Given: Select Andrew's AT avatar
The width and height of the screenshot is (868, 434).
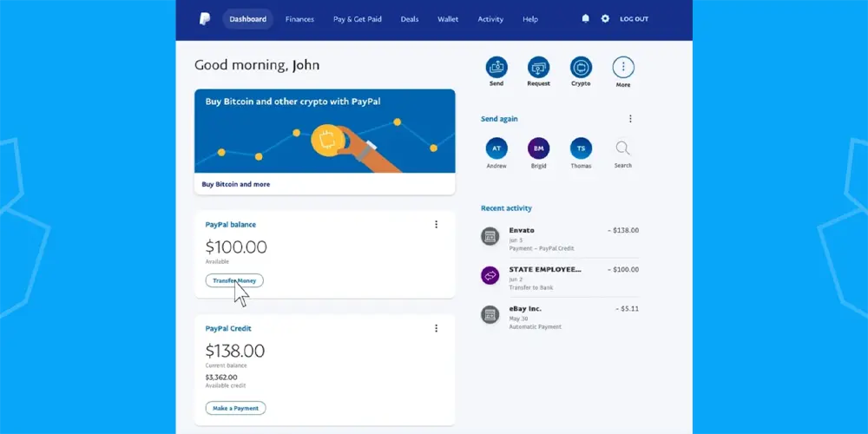Looking at the screenshot, I should [x=496, y=148].
